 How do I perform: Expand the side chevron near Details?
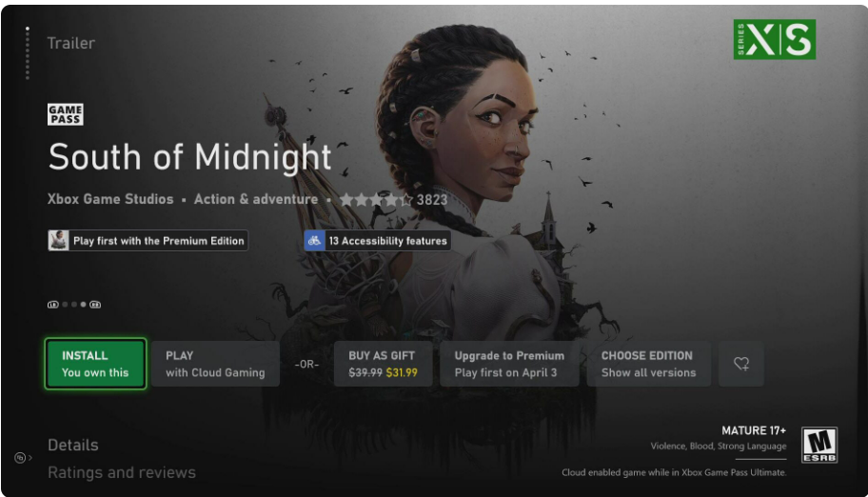[x=30, y=458]
